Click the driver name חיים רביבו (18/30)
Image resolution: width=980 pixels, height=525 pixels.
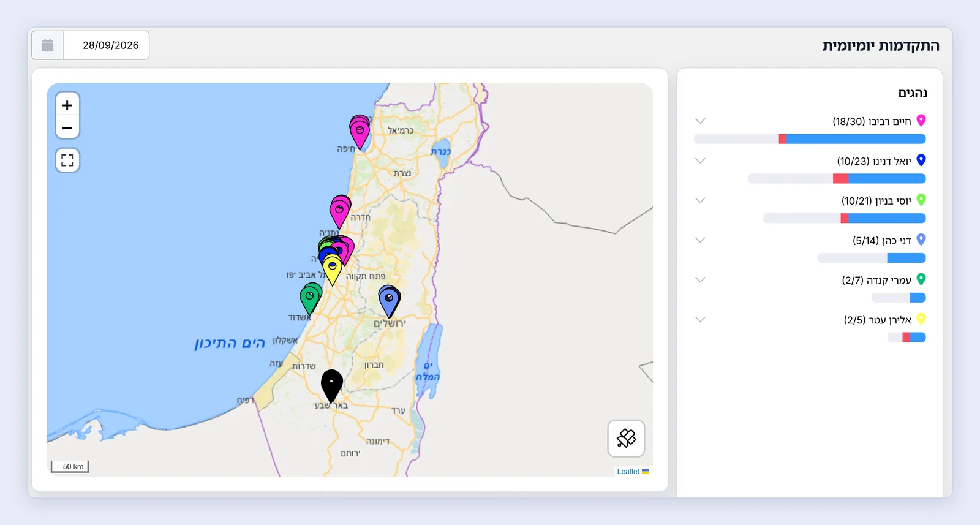(x=872, y=121)
